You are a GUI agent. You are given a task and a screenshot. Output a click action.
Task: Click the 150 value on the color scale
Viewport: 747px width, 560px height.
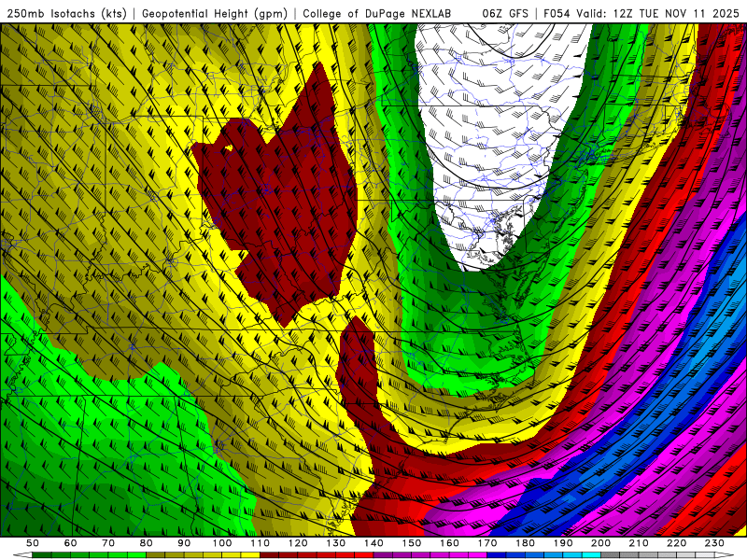click(x=412, y=543)
